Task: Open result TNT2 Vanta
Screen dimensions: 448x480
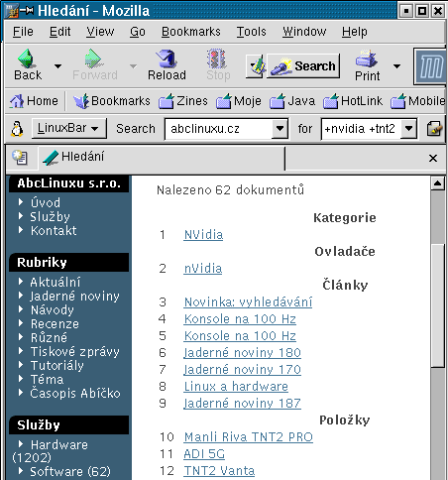Action: (x=219, y=471)
